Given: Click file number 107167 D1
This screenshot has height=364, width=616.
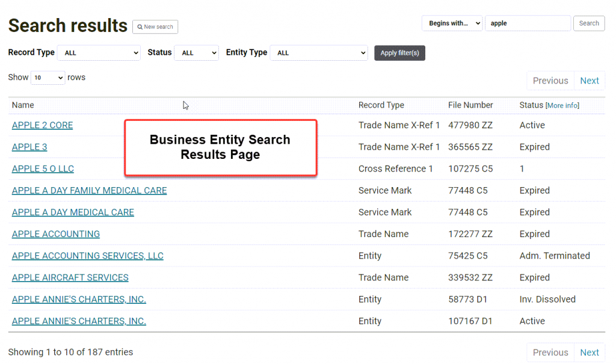Looking at the screenshot, I should (x=470, y=321).
